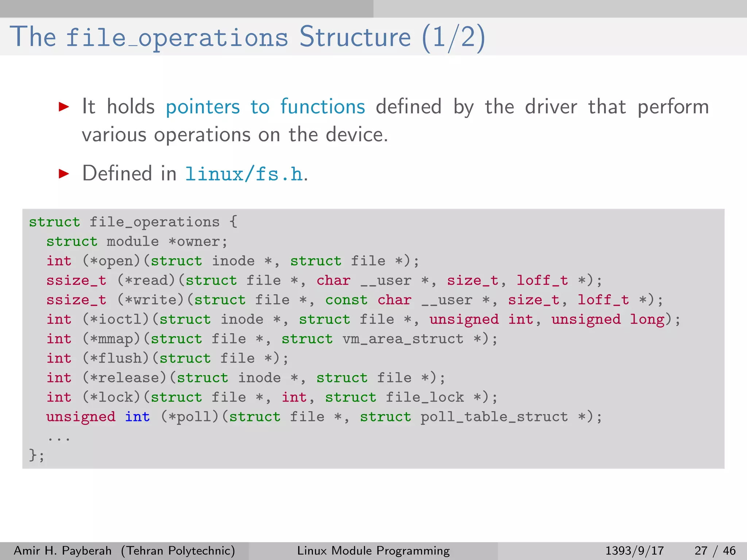Click the '(*read)' function pointer line

click(x=324, y=280)
